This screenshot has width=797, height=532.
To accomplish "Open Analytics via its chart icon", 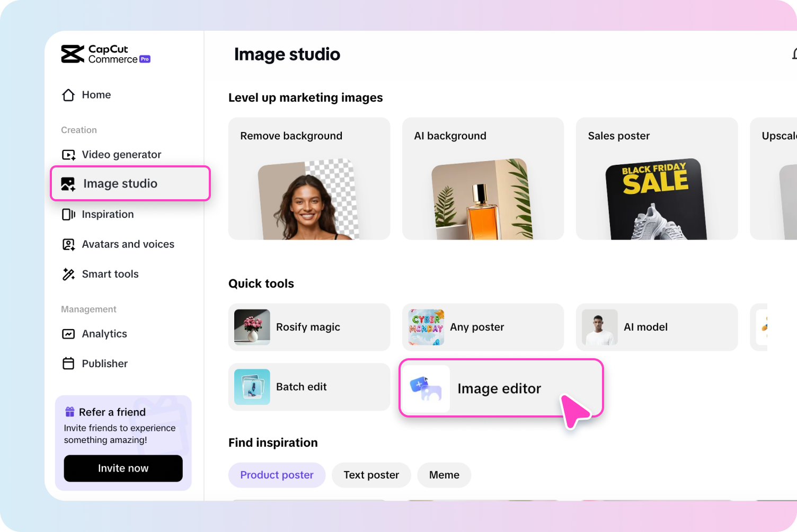I will 68,334.
